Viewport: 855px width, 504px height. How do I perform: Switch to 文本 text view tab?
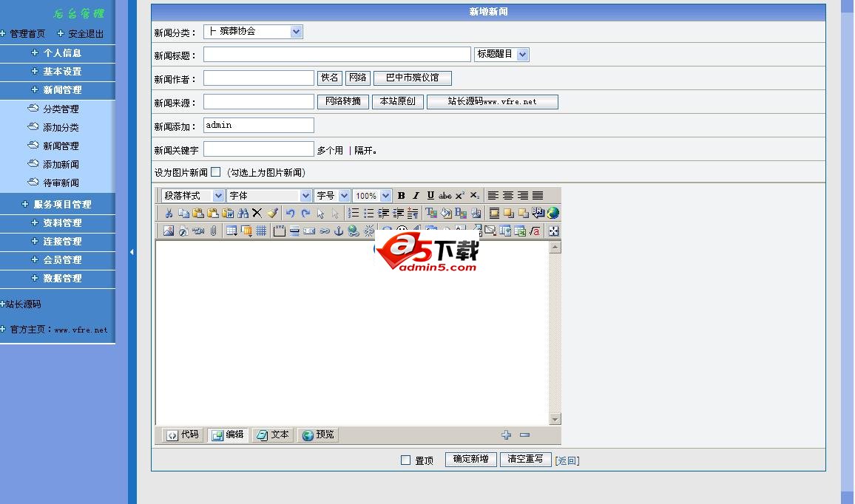[273, 435]
